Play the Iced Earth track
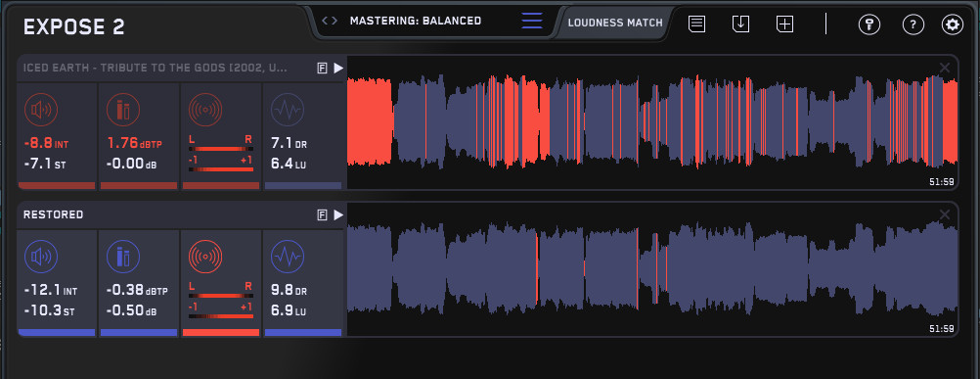The height and width of the screenshot is (379, 980). [338, 69]
